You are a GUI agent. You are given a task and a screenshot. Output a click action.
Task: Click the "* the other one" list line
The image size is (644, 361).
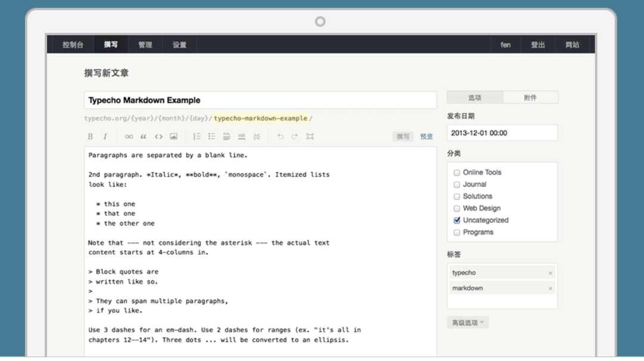tap(125, 223)
